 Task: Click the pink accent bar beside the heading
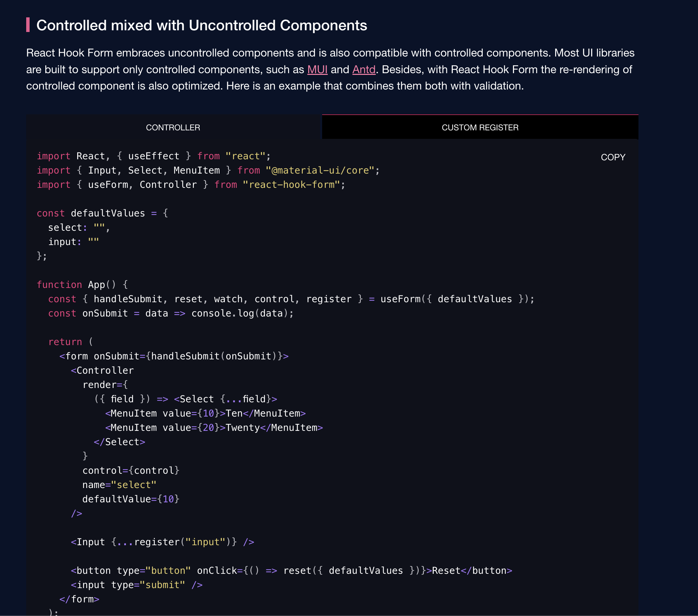(28, 25)
